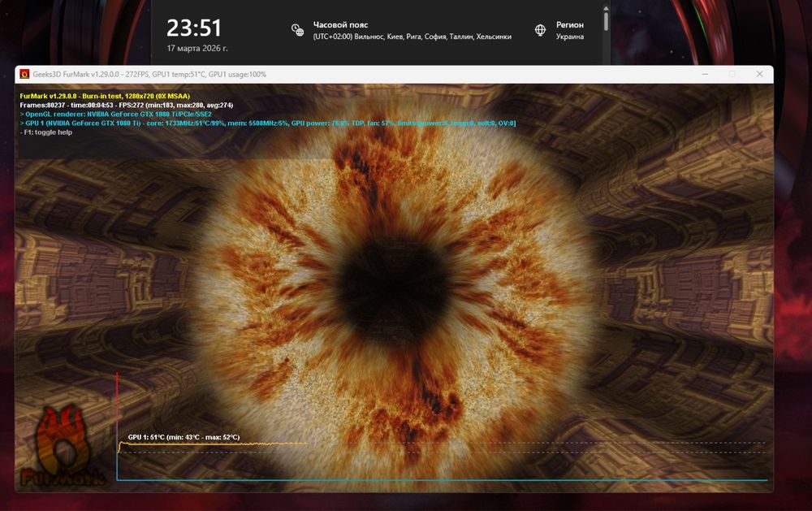Image resolution: width=812 pixels, height=511 pixels.
Task: Click the orange temperature graph line
Action: click(212, 444)
